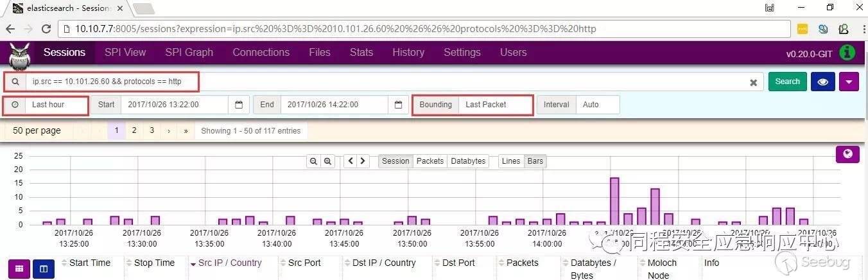Image resolution: width=868 pixels, height=280 pixels.
Task: Select the Packets graph type
Action: point(430,161)
